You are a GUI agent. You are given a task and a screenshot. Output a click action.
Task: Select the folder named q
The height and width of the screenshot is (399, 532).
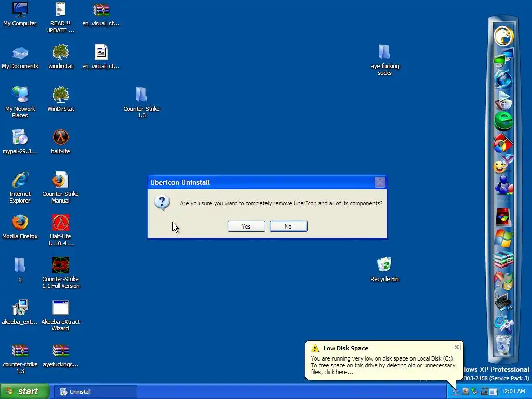pyautogui.click(x=20, y=270)
